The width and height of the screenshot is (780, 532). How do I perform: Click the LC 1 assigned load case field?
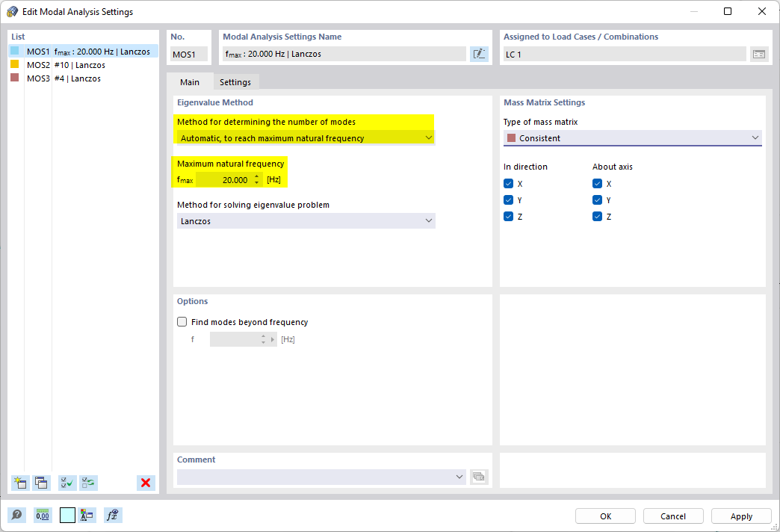[x=625, y=55]
